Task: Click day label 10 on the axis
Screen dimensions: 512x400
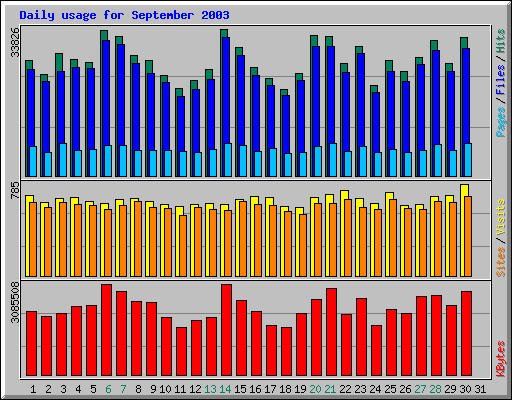Action: (165, 389)
